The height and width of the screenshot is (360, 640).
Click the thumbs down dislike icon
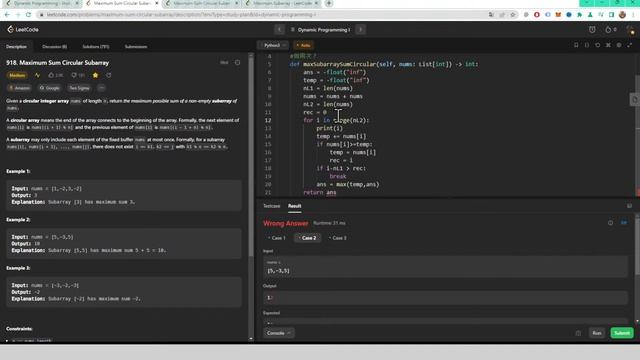click(74, 75)
